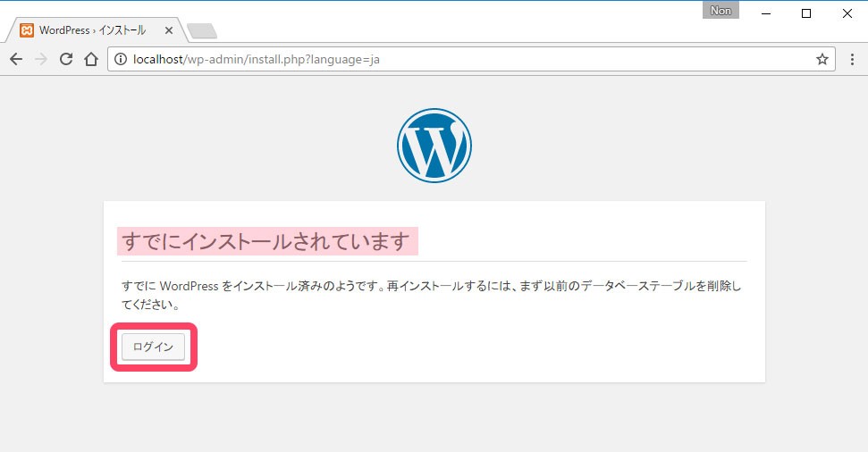This screenshot has height=452, width=868.
Task: Reload the page with the refresh icon
Action: [66, 59]
